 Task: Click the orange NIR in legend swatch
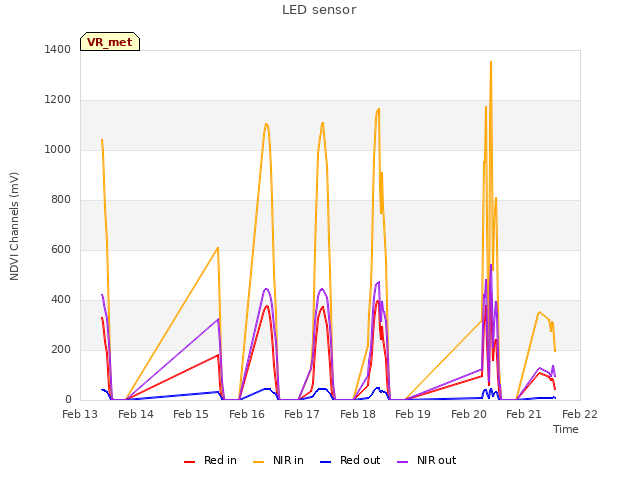(x=258, y=462)
